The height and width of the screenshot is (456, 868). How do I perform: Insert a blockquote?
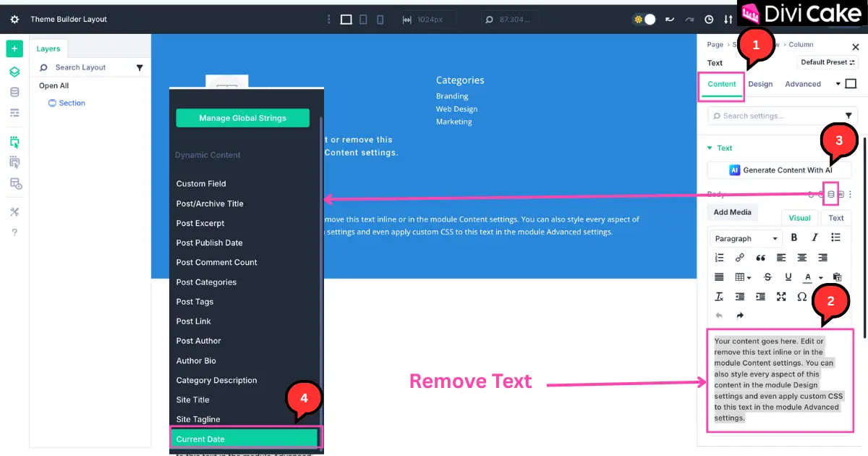tap(760, 258)
